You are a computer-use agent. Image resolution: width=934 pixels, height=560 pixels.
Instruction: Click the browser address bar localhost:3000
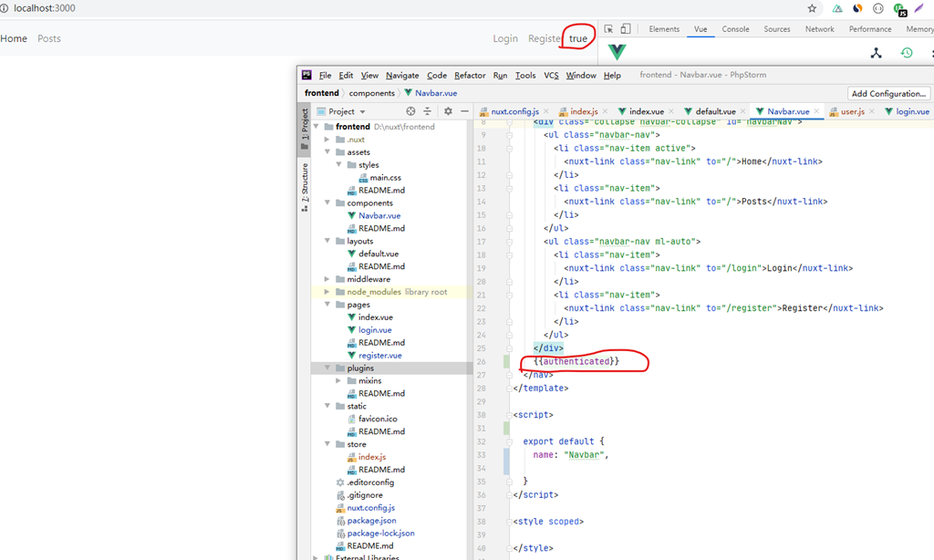tap(45, 8)
